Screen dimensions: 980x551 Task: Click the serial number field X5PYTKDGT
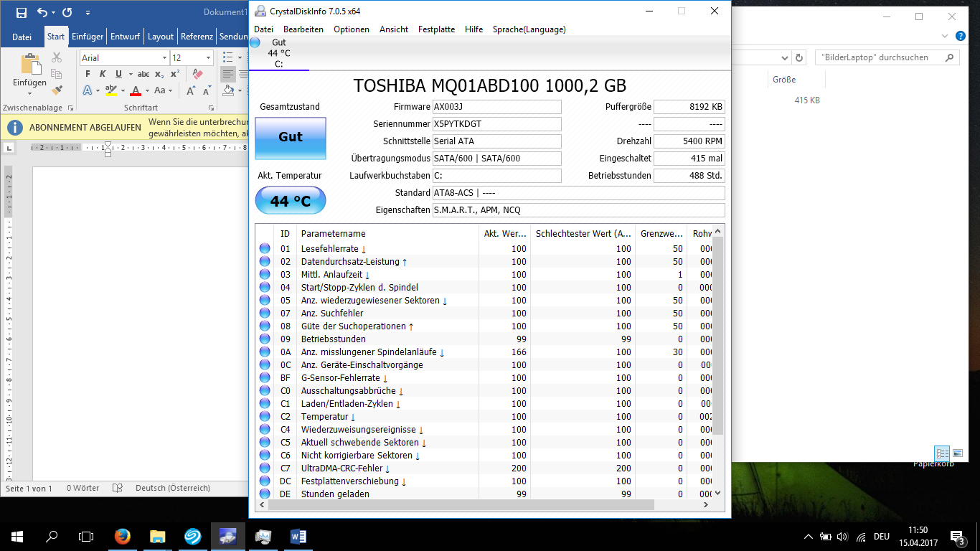(496, 124)
